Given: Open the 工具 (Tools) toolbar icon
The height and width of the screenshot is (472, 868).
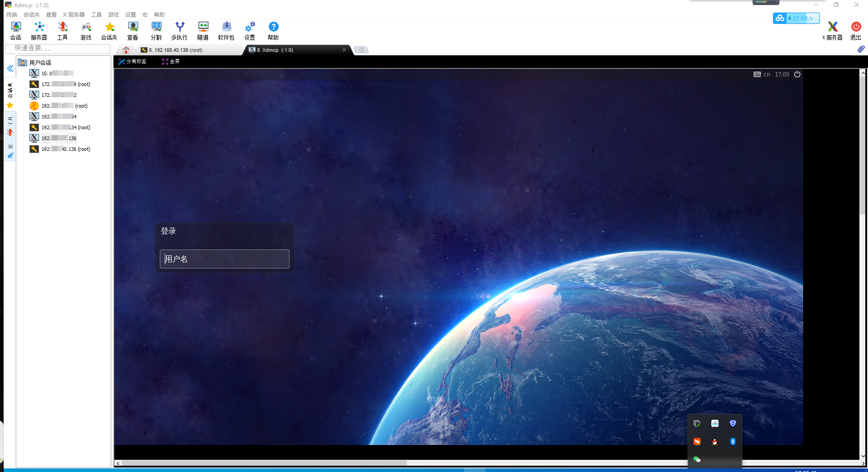Looking at the screenshot, I should tap(63, 31).
